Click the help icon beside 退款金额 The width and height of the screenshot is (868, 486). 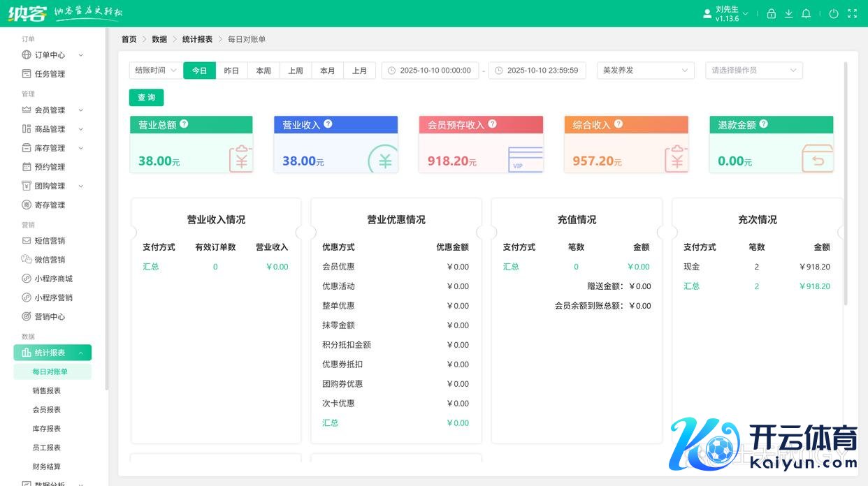[x=763, y=124]
